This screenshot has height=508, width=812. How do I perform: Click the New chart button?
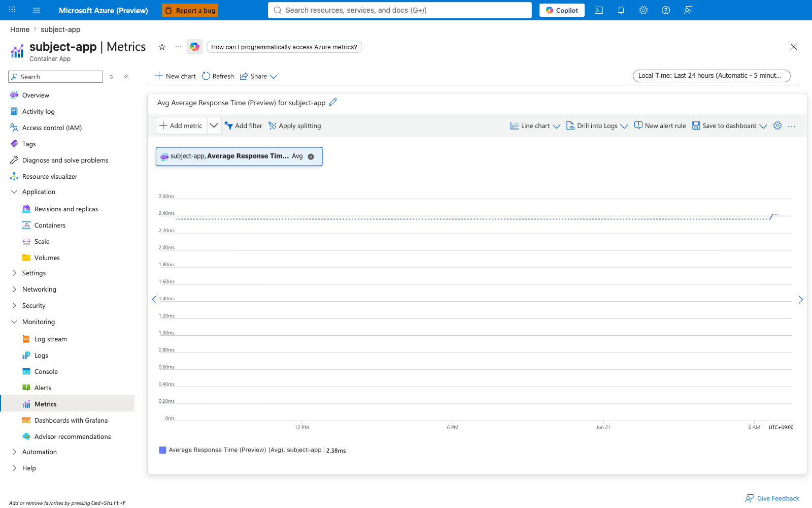(176, 76)
